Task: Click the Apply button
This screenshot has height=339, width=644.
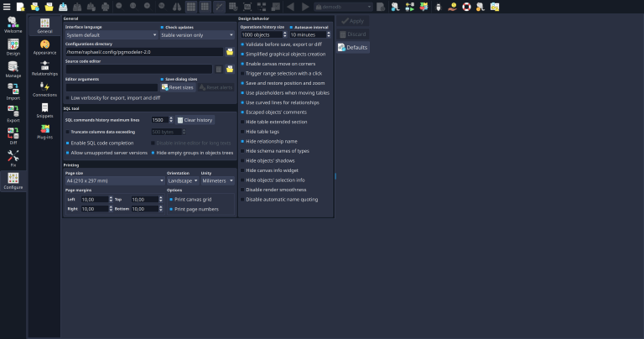Action: pyautogui.click(x=353, y=21)
